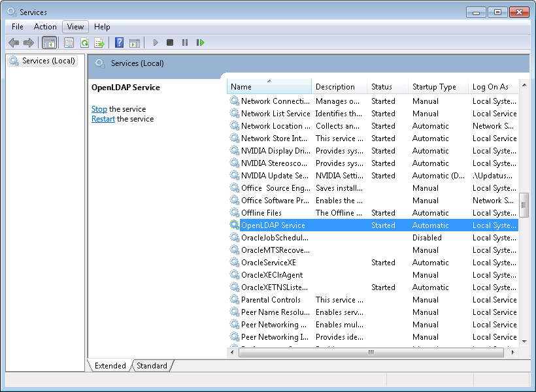Select the gear icon of Network List Service
The image size is (536, 392).
click(234, 113)
